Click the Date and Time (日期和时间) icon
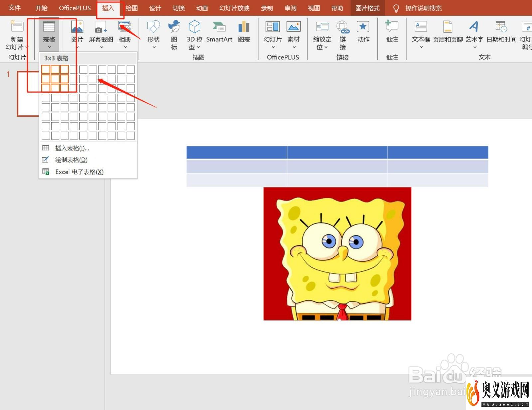The width and height of the screenshot is (532, 410). click(501, 27)
